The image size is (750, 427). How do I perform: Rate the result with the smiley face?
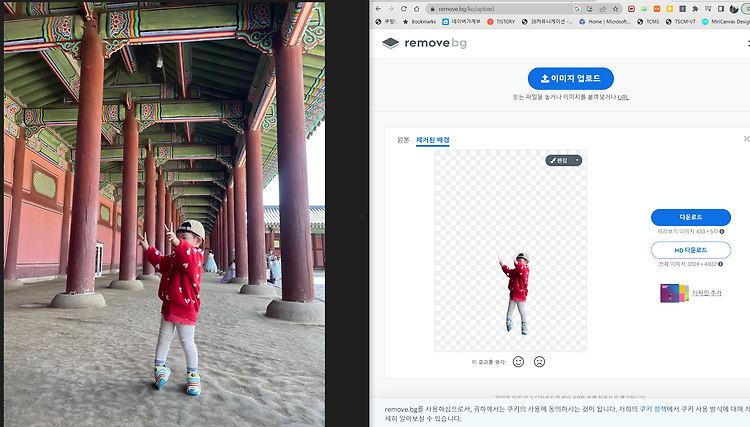[x=518, y=362]
